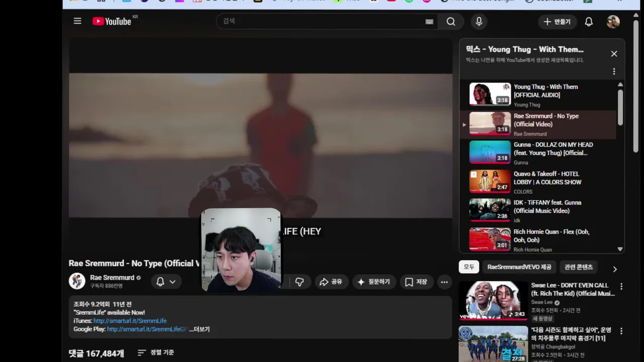The height and width of the screenshot is (362, 644).
Task: Select Rae Sremmurd - No Type playlist item
Action: click(x=538, y=124)
